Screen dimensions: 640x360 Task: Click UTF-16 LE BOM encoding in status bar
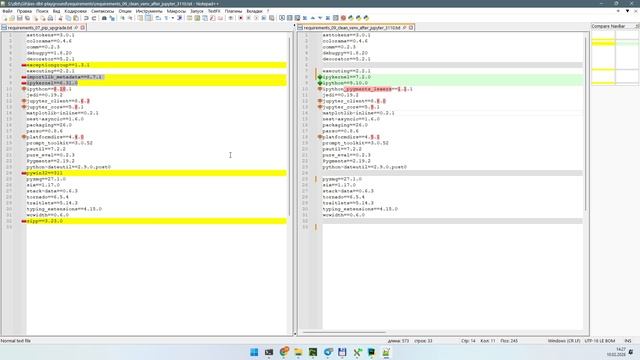(x=600, y=341)
